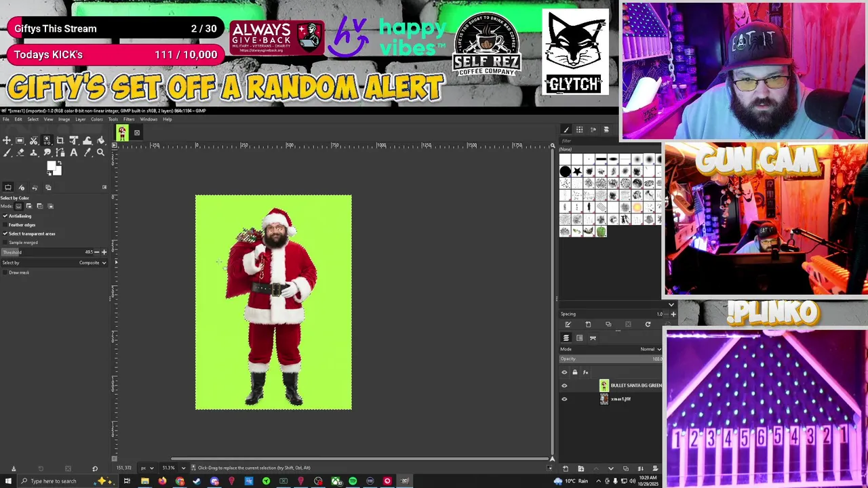Select the Unified Transform tool
This screenshot has width=868, height=488.
pos(73,140)
